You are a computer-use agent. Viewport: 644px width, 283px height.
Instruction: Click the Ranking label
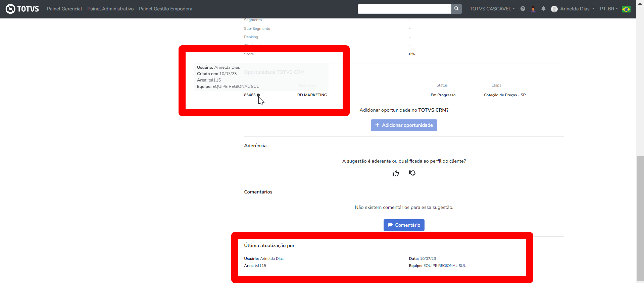point(251,37)
